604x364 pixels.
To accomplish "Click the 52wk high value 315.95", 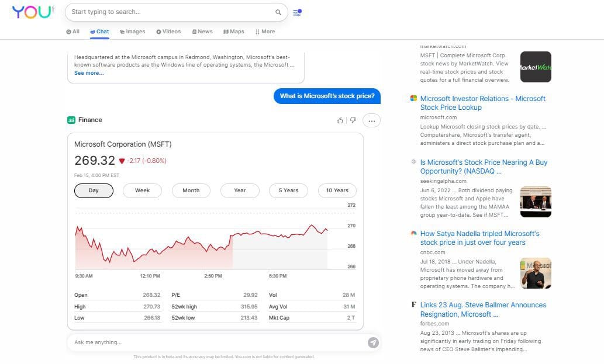I will pos(249,307).
